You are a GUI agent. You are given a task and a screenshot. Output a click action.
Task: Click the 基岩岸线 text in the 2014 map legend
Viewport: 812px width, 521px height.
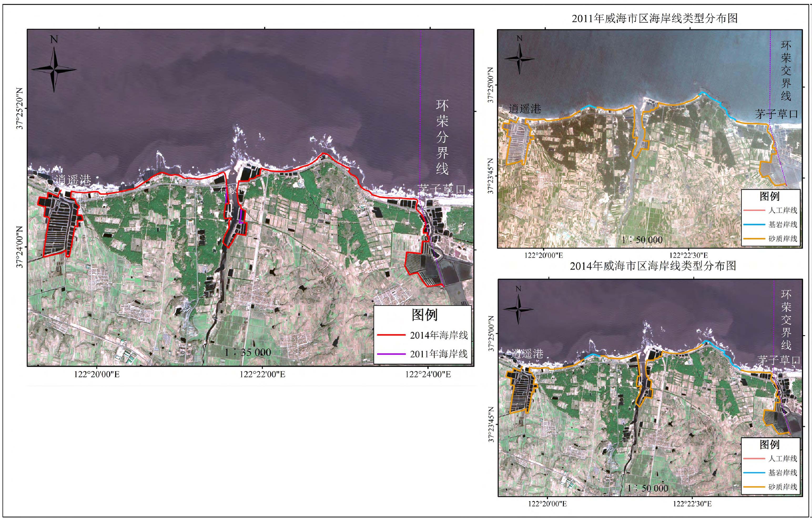coord(783,473)
